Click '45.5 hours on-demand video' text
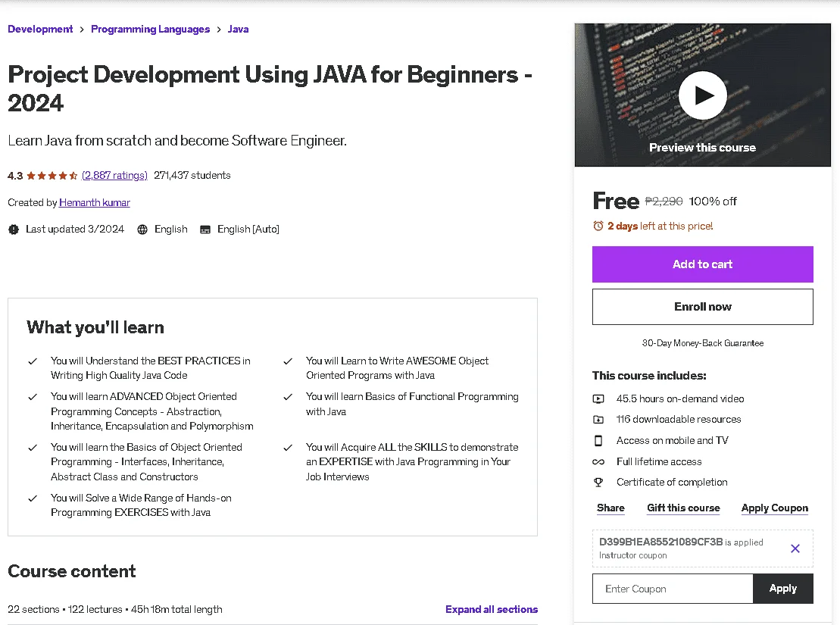 point(680,398)
